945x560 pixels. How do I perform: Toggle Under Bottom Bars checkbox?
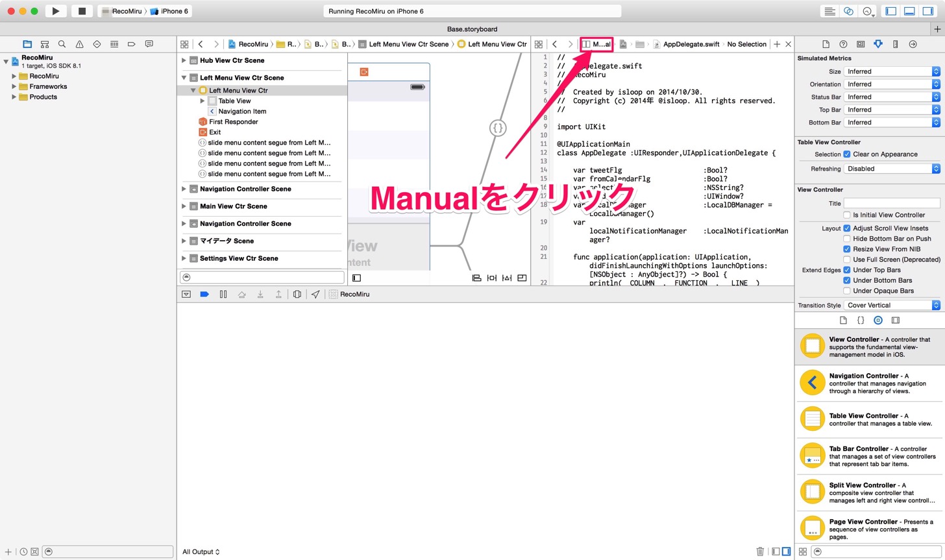[x=847, y=280]
